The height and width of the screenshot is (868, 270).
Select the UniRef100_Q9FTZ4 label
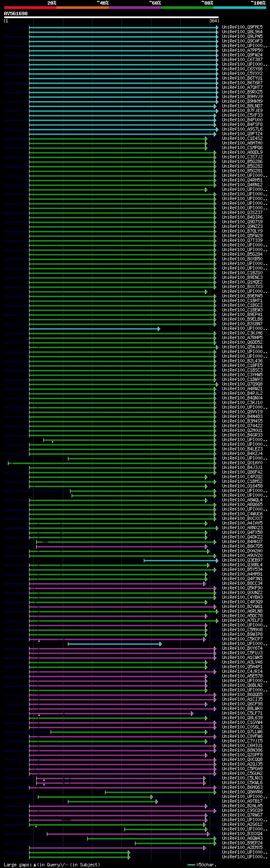(242, 134)
